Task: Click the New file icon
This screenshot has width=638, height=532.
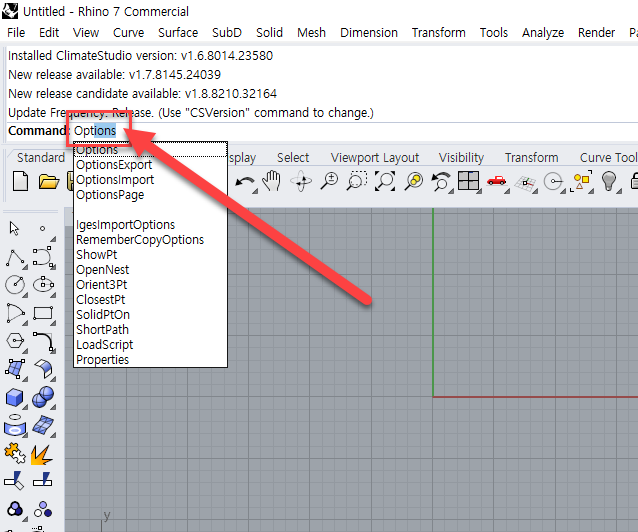Action: point(20,181)
